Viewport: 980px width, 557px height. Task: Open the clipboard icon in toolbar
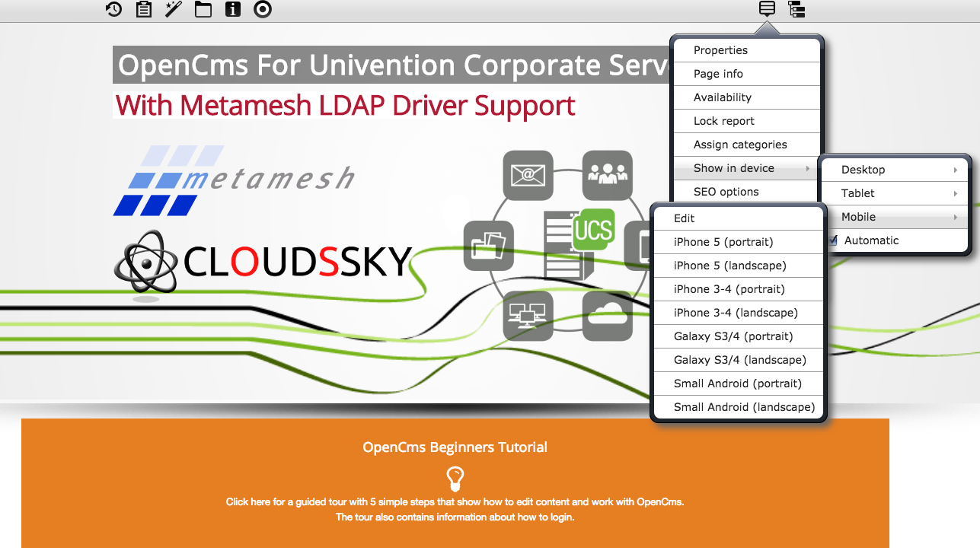143,9
